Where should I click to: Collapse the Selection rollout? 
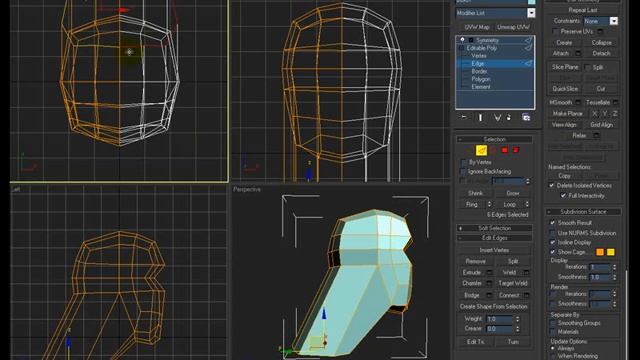494,140
